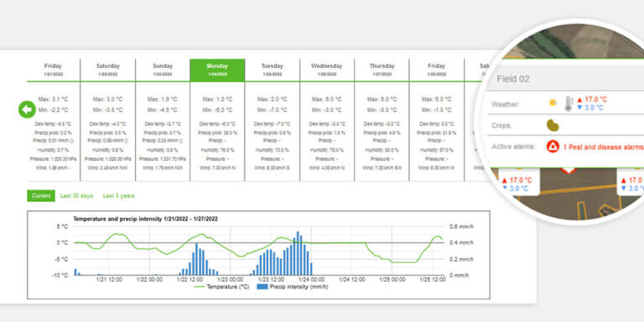The image size is (644, 322).
Task: Click the thermometer icon in the Weather row
Action: point(568,103)
